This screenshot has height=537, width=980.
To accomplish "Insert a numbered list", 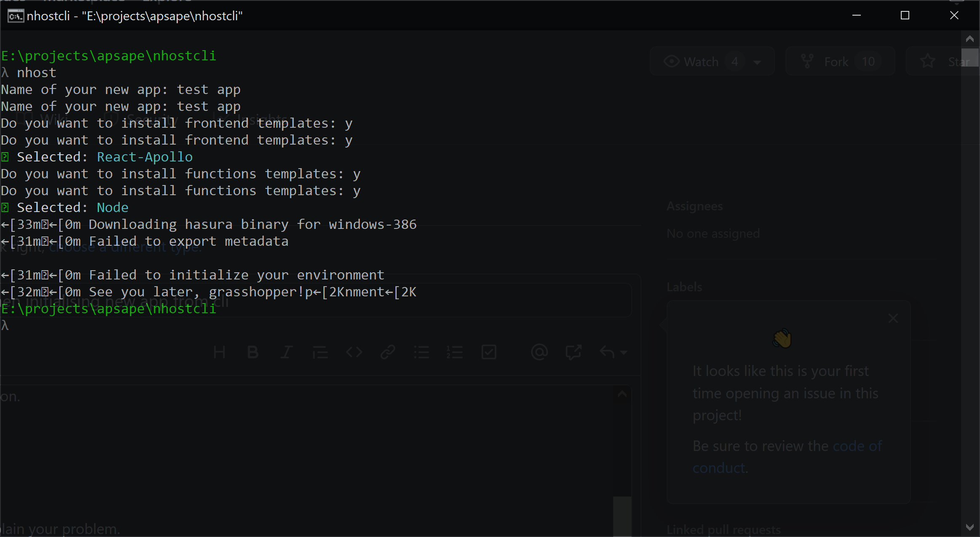I will click(x=455, y=352).
